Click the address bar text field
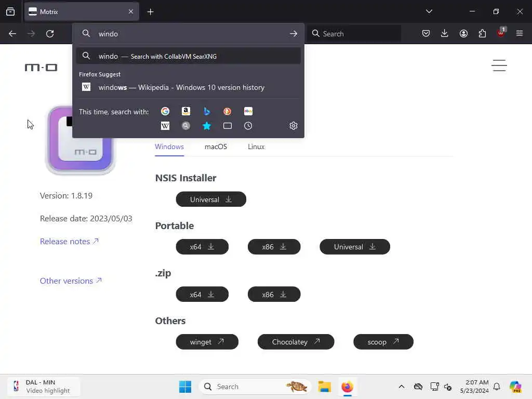The image size is (532, 399). [188, 34]
